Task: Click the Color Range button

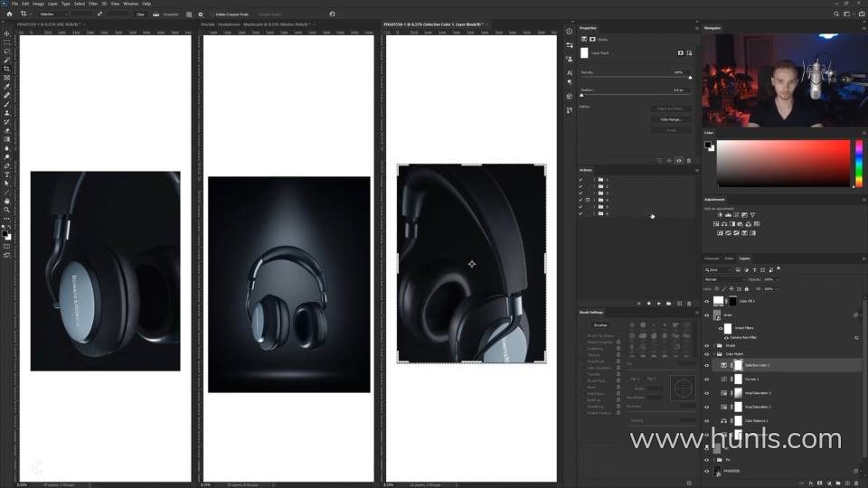Action: (671, 119)
